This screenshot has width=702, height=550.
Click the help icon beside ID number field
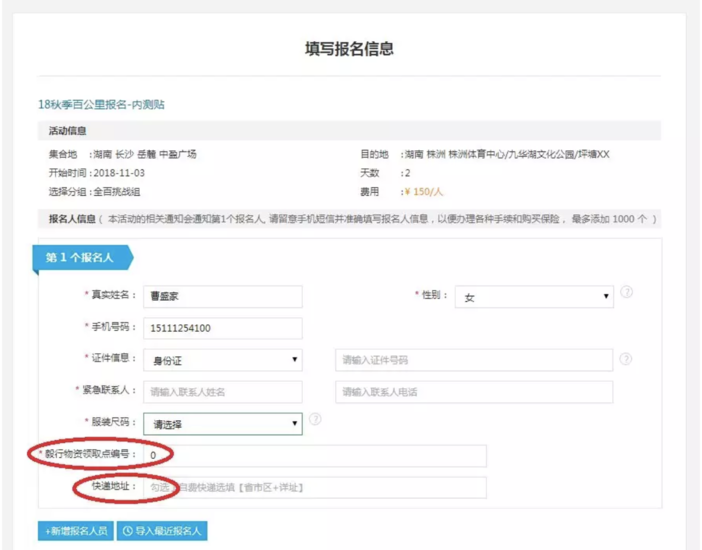(x=626, y=359)
